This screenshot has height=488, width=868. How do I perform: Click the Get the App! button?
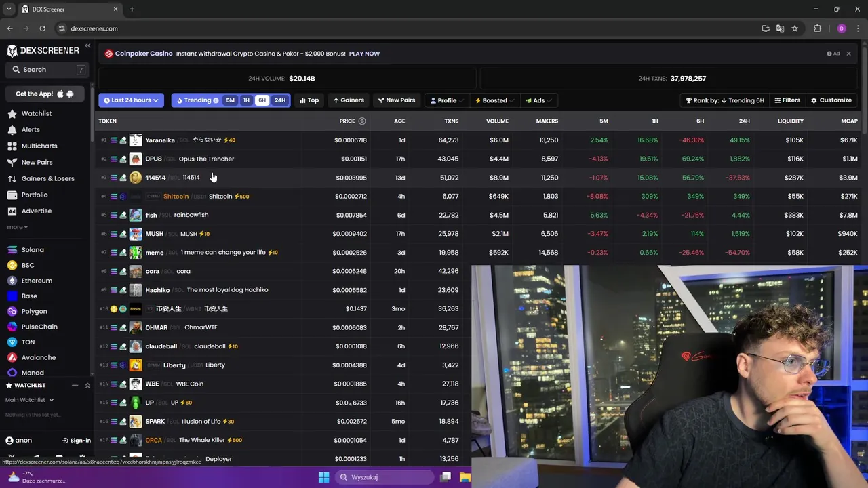[x=45, y=94]
